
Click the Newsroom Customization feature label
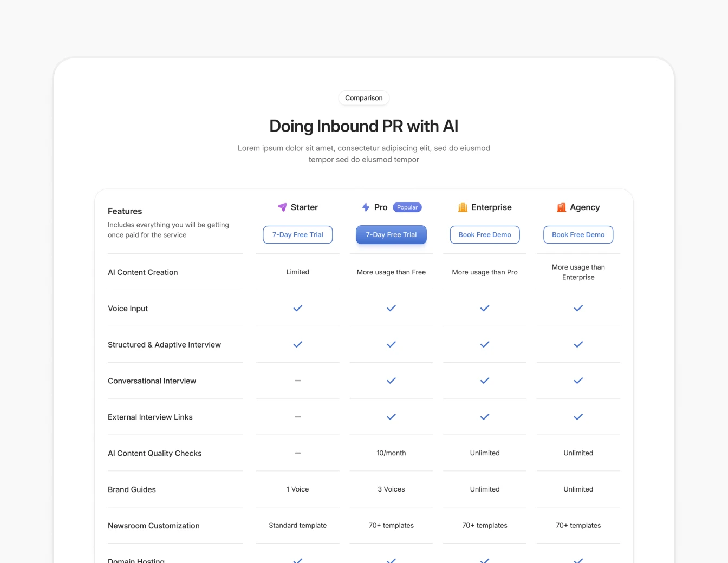tap(154, 526)
